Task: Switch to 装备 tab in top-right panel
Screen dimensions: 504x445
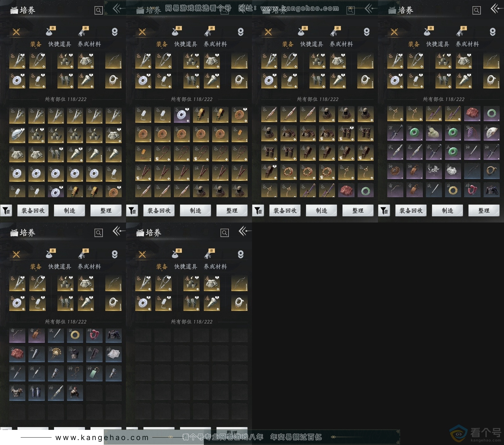Action: point(414,44)
